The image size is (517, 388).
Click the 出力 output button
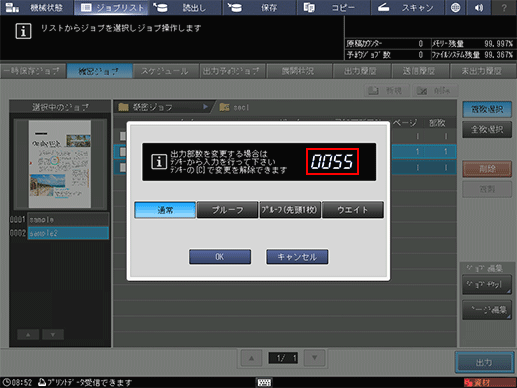(484, 362)
